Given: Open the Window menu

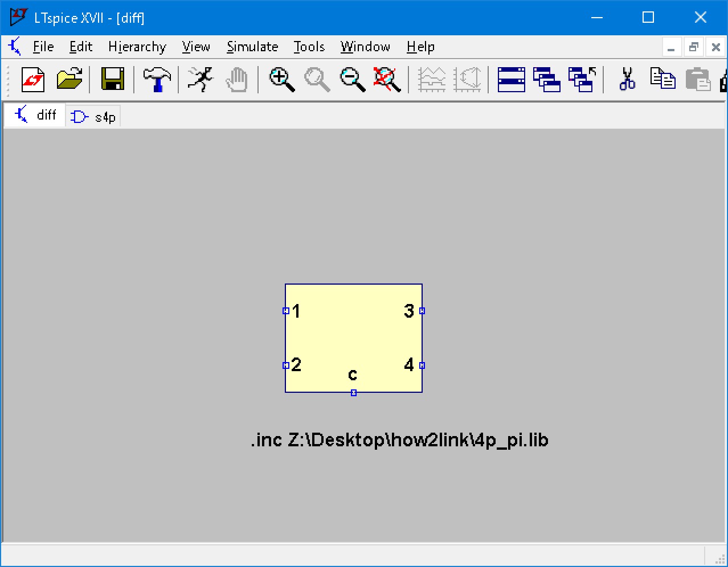Looking at the screenshot, I should (x=365, y=47).
